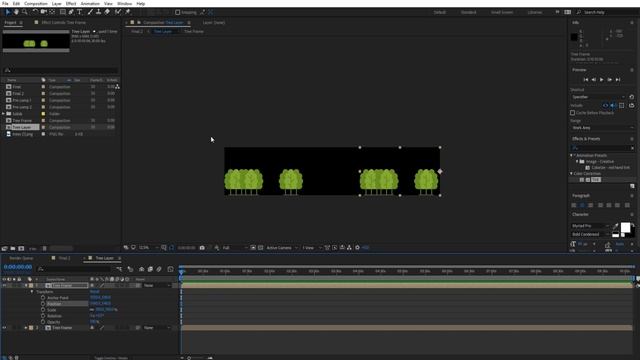Viewport: 640px width, 360px height.
Task: Open the Work Area range dropdown
Action: [x=602, y=128]
